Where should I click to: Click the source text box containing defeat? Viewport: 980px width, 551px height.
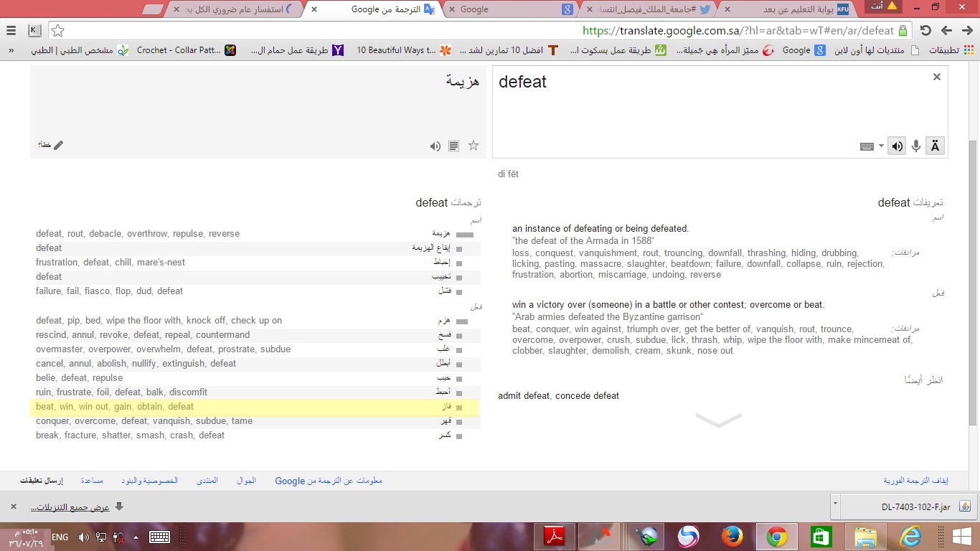click(720, 112)
